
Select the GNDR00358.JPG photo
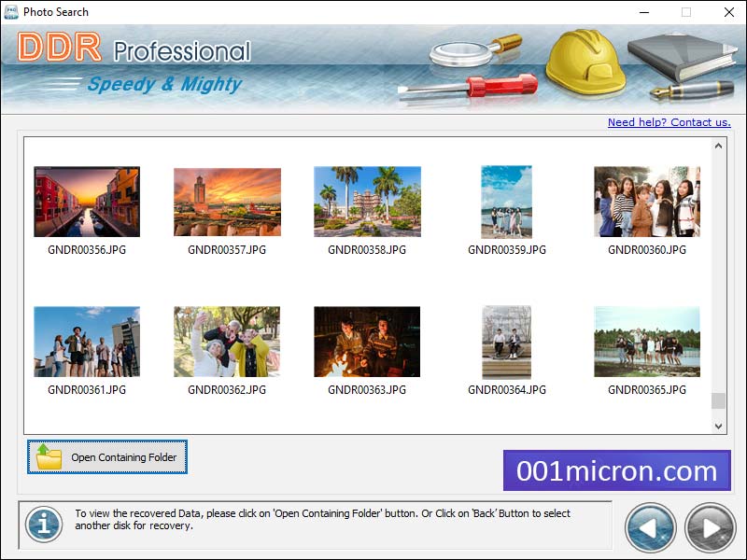pos(366,202)
